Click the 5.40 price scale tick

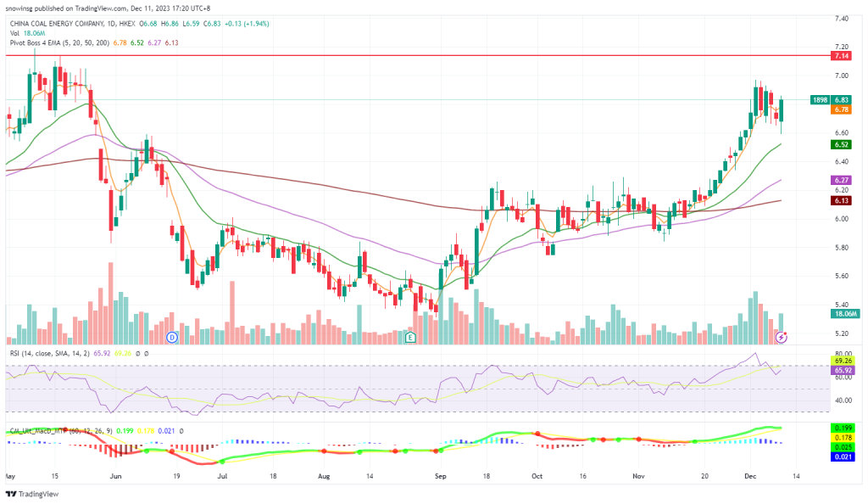click(x=842, y=305)
